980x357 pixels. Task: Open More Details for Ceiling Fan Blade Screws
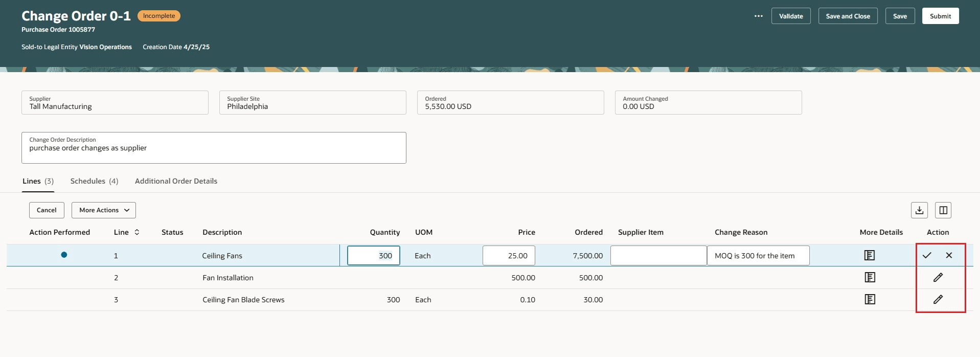(x=870, y=299)
